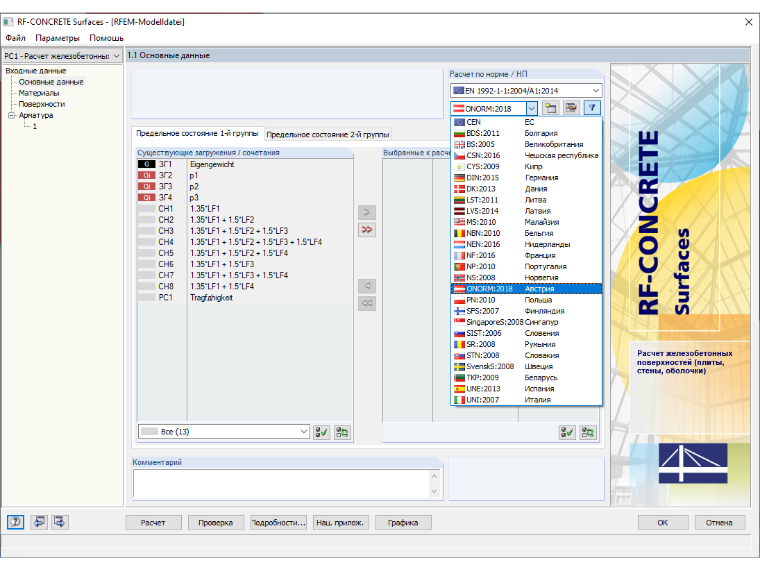Close the RF-CONCRETE Surfaces window
The width and height of the screenshot is (760, 570).
point(748,22)
